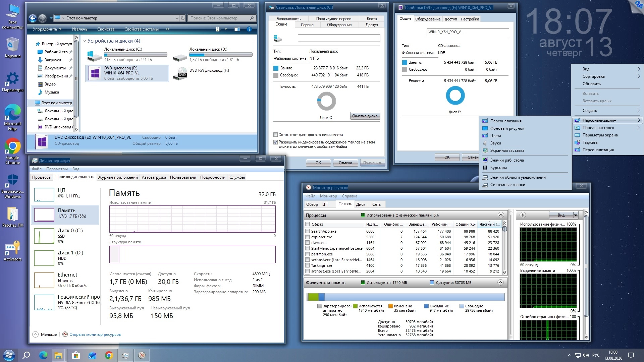
Task: Open the Диск tab in Resource Monitor
Action: tap(361, 204)
